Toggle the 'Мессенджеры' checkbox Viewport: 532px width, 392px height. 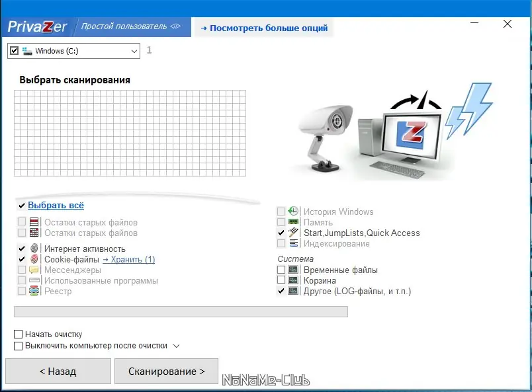click(x=22, y=270)
